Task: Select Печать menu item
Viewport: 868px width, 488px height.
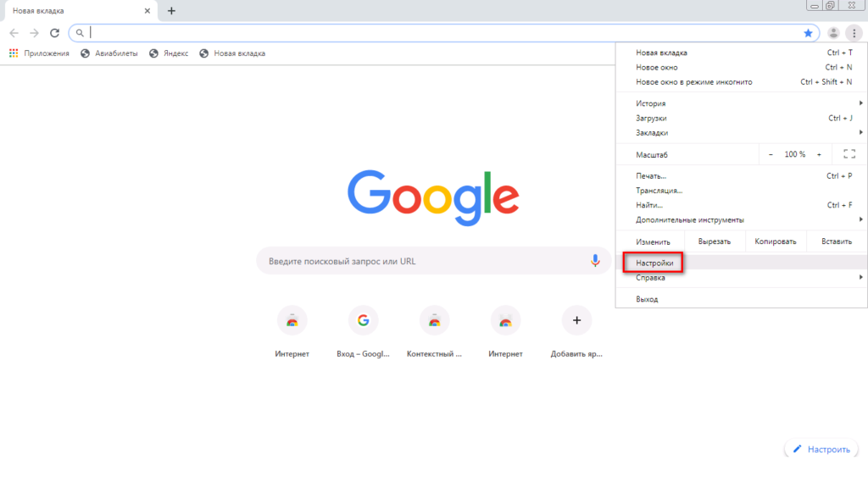Action: pyautogui.click(x=742, y=176)
